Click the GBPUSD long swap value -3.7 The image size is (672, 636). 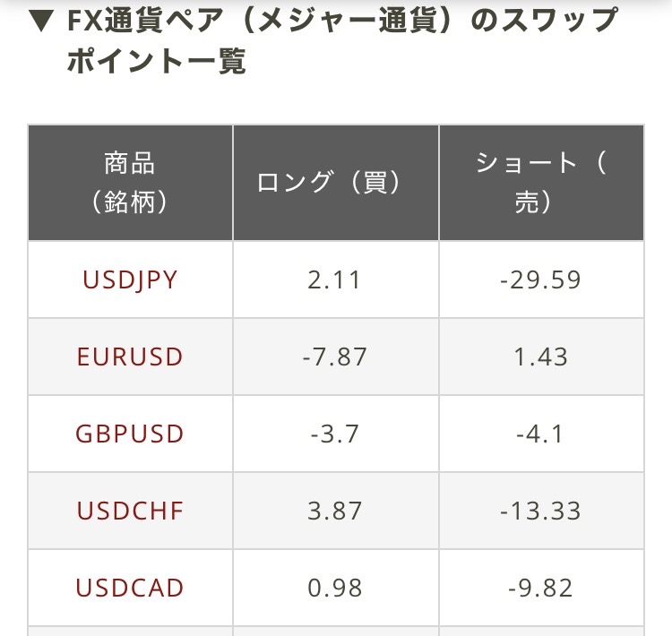tap(335, 434)
